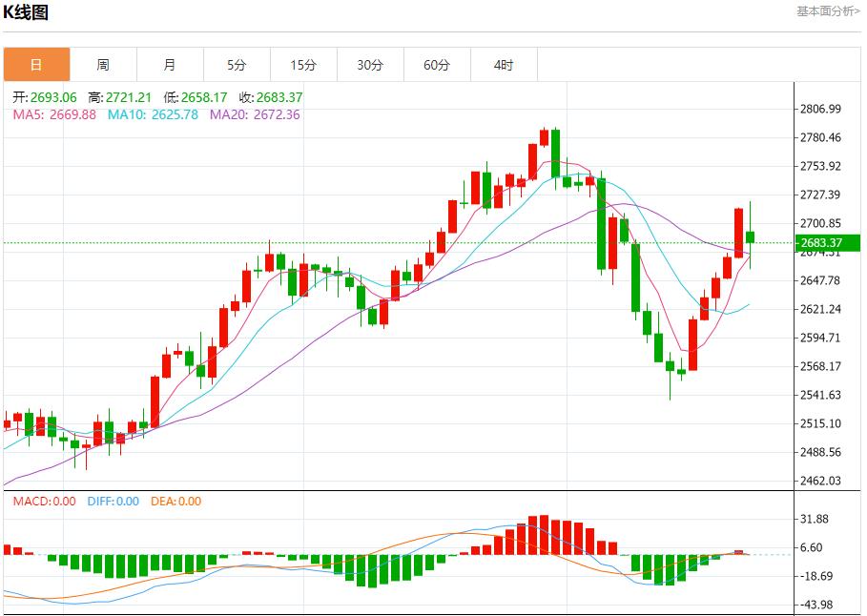Image resolution: width=867 pixels, height=616 pixels.
Task: Click the MA5 indicator value label
Action: 54,114
